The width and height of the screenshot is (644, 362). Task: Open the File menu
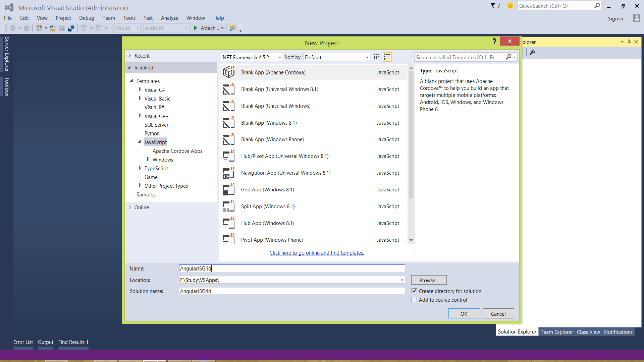coord(8,18)
